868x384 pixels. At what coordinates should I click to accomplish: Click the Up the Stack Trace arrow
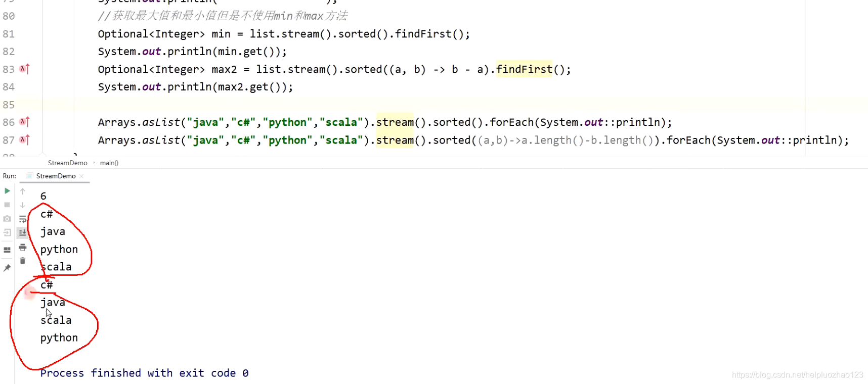coord(23,191)
